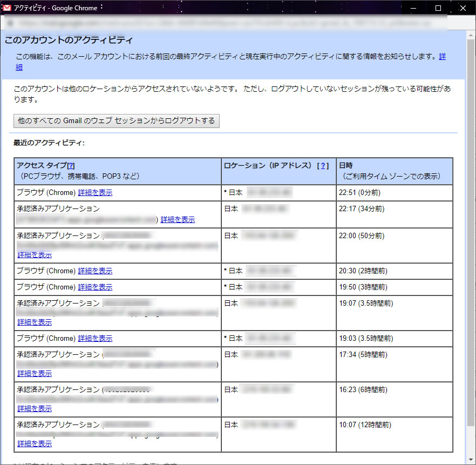Open the [?] help beside ロケーション (IP アドレス)
The image size is (476, 465).
pos(323,166)
